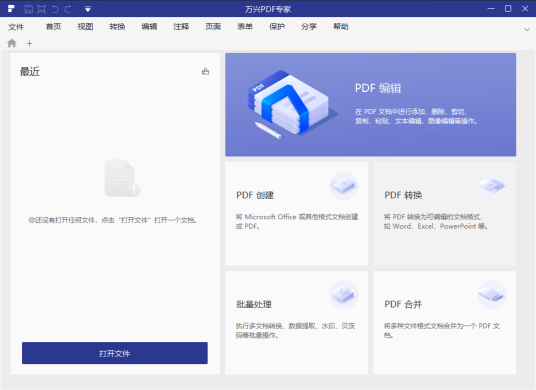The width and height of the screenshot is (536, 390).
Task: Click the Redo arrow icon
Action: (68, 9)
